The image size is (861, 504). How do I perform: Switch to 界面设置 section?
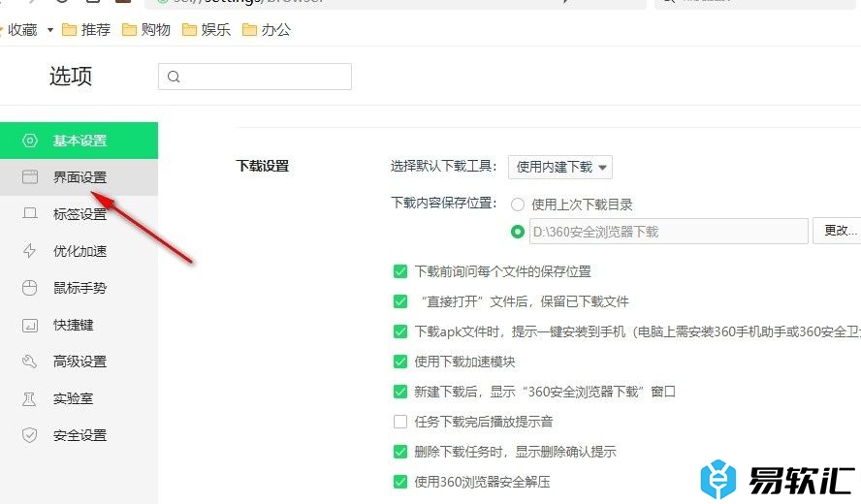pyautogui.click(x=80, y=177)
